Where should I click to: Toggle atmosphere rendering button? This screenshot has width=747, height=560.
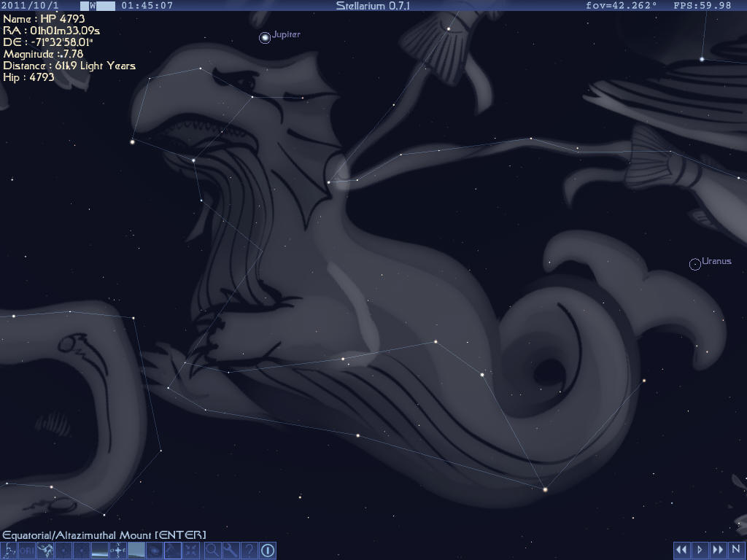tap(136, 551)
